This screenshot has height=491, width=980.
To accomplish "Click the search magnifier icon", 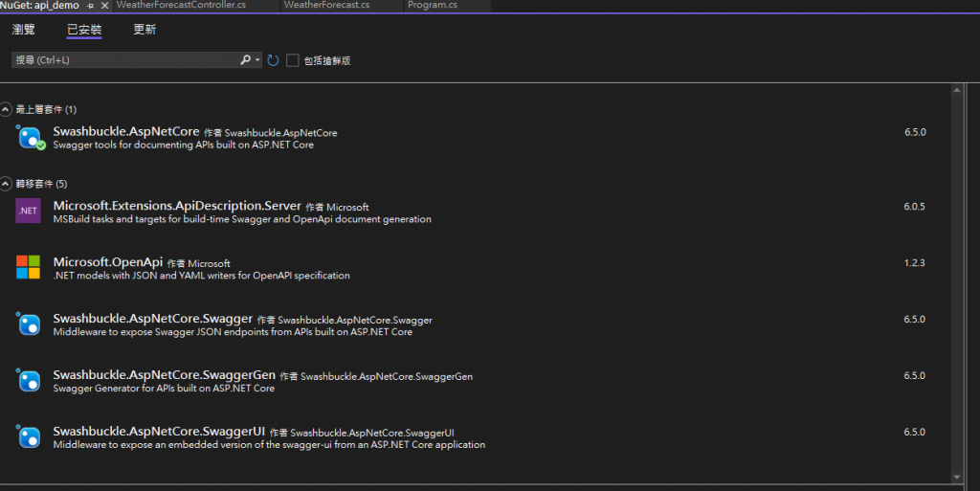I will 245,60.
